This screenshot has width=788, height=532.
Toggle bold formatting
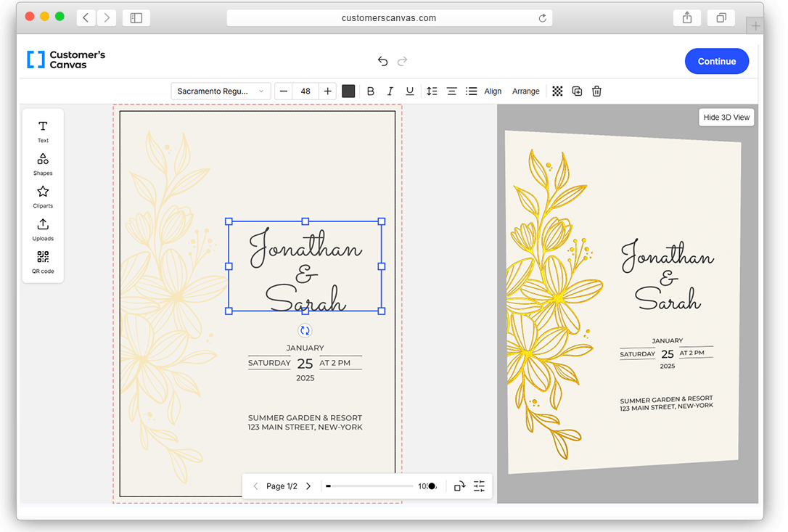click(x=371, y=91)
